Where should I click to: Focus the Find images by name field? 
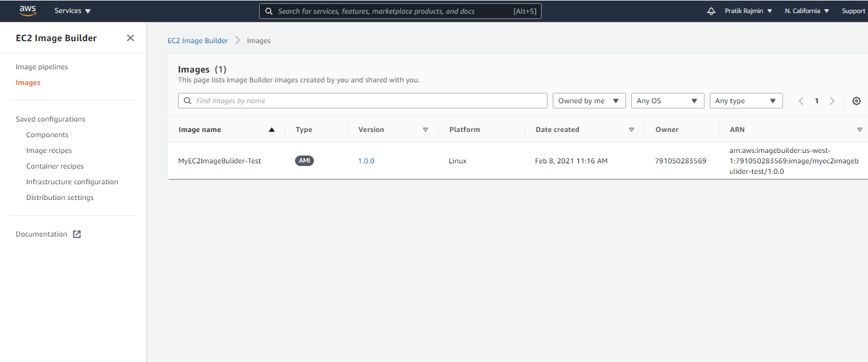click(362, 101)
